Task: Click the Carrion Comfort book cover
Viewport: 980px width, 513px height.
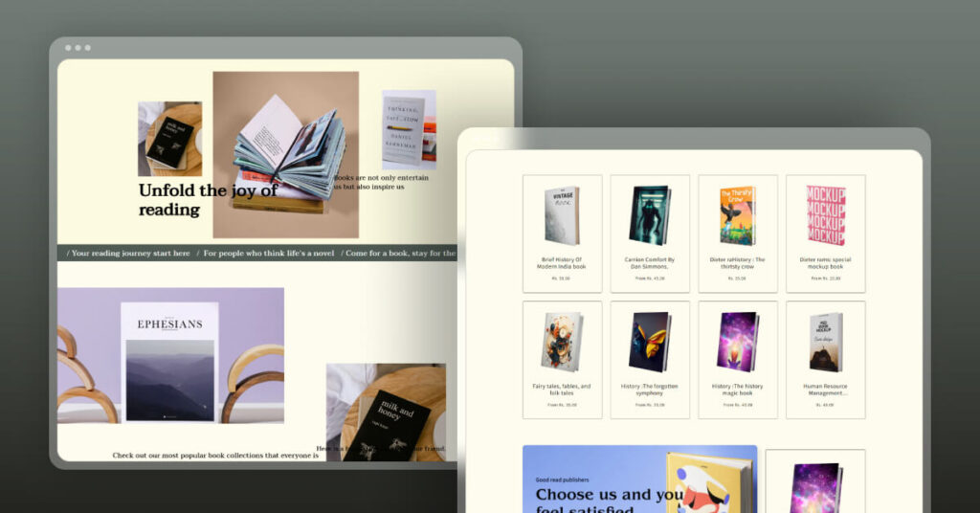Action: (x=650, y=215)
